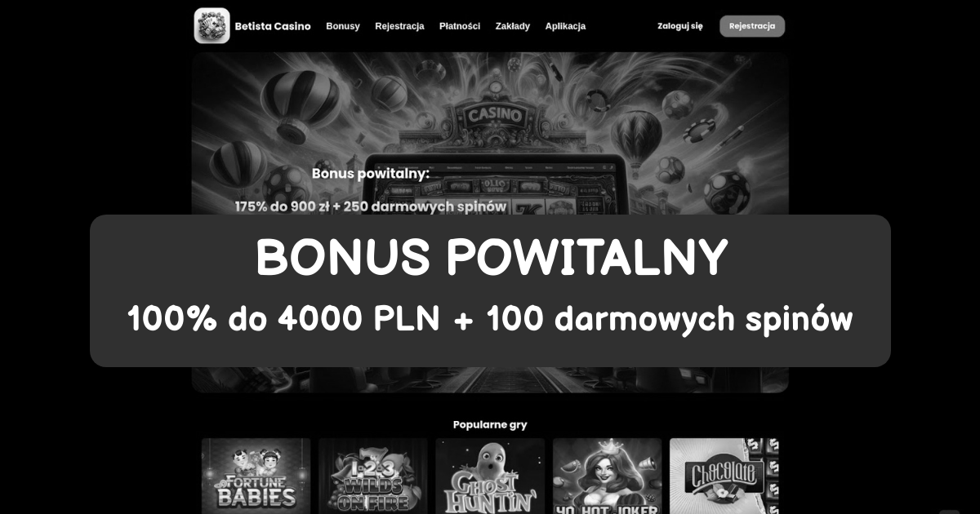Select the Ghost Huntin' game tile
This screenshot has height=514, width=980.
(490, 476)
